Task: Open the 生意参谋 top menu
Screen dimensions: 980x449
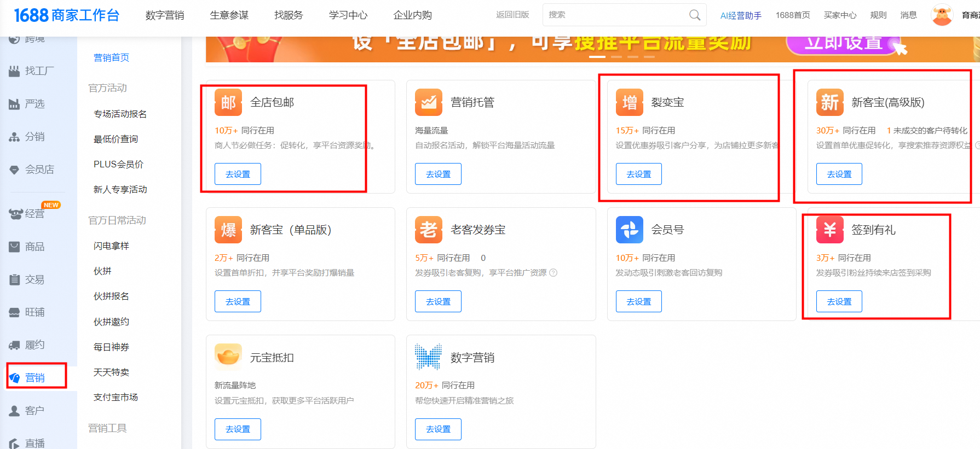Action: [229, 15]
